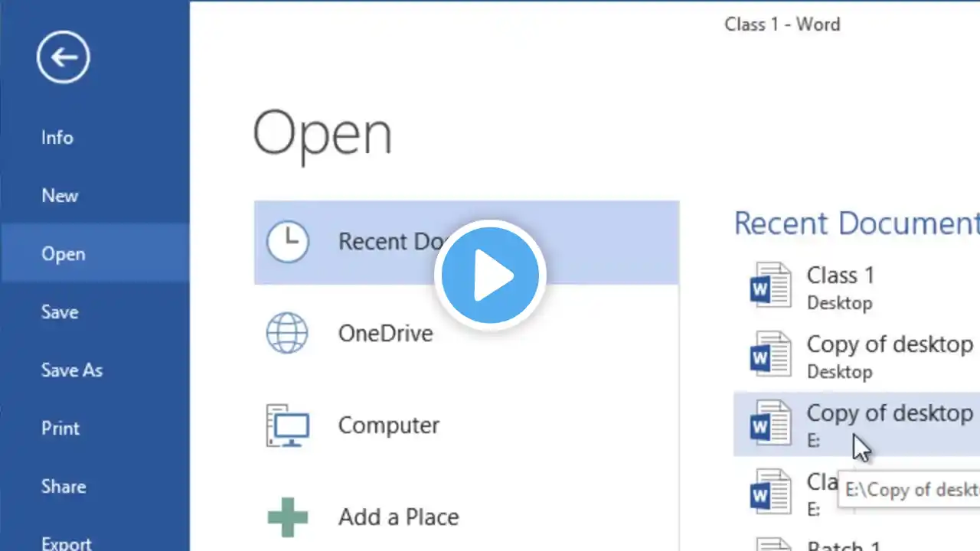Open the Info section
This screenshot has width=980, height=551.
[x=57, y=138]
